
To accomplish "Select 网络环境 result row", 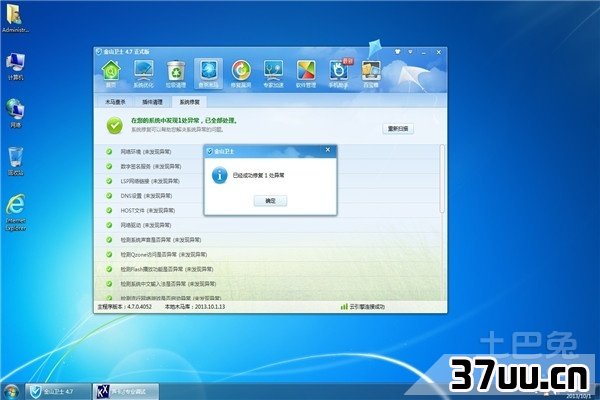I will pos(268,152).
